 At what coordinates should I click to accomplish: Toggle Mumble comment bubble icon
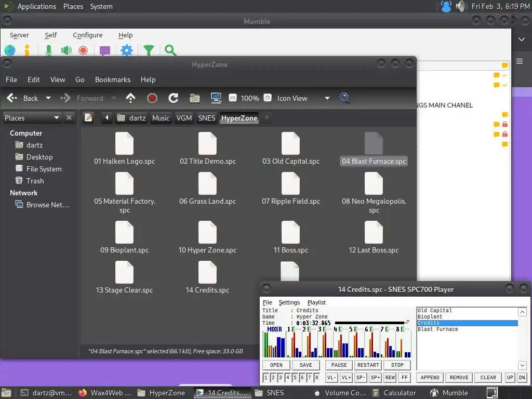pyautogui.click(x=105, y=50)
